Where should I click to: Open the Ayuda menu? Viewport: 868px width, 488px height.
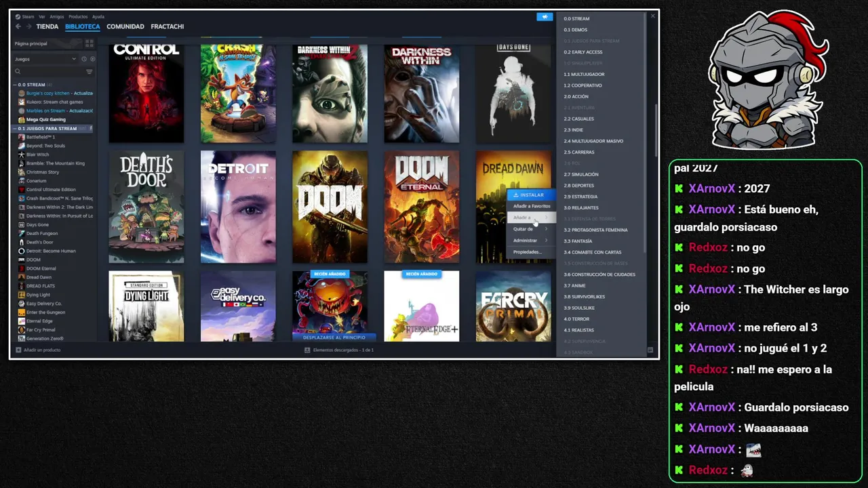coord(98,16)
